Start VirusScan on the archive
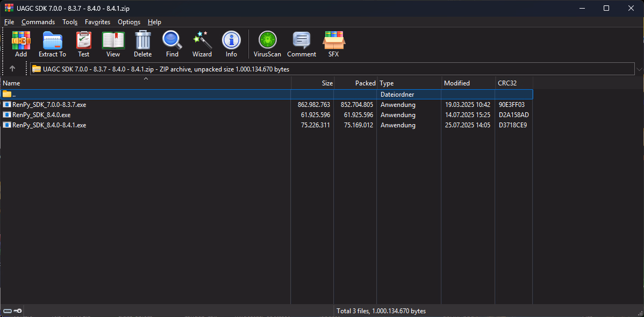Screen dimensions: 644x317 click(x=267, y=44)
